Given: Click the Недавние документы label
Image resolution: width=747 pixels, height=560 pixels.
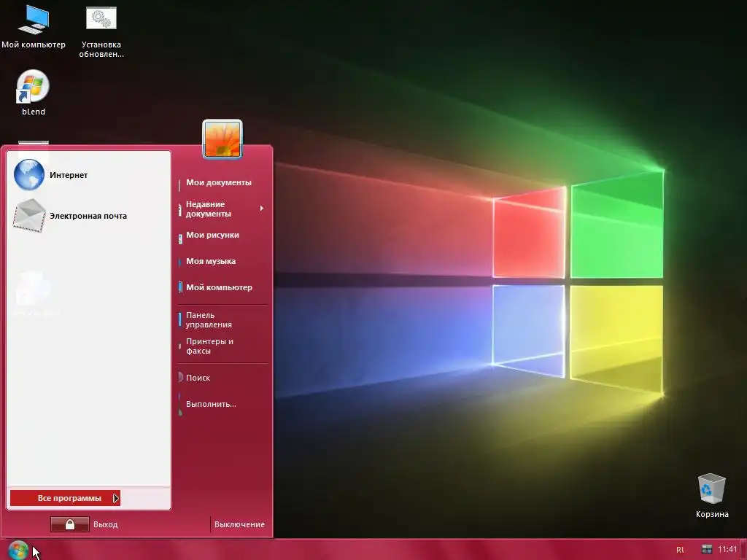Looking at the screenshot, I should click(x=208, y=209).
